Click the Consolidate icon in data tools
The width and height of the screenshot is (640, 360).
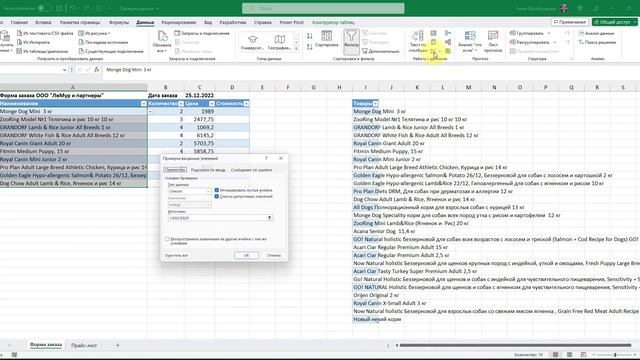click(448, 33)
